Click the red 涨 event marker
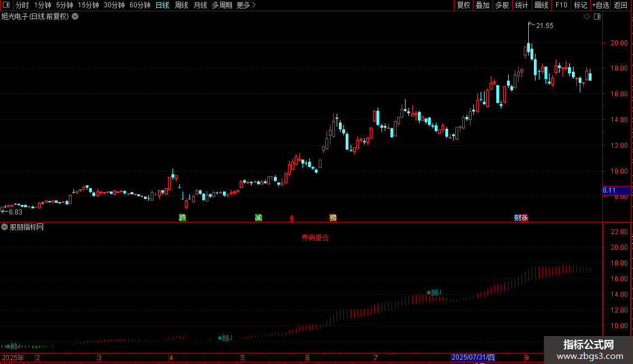The width and height of the screenshot is (633, 364). (x=524, y=217)
